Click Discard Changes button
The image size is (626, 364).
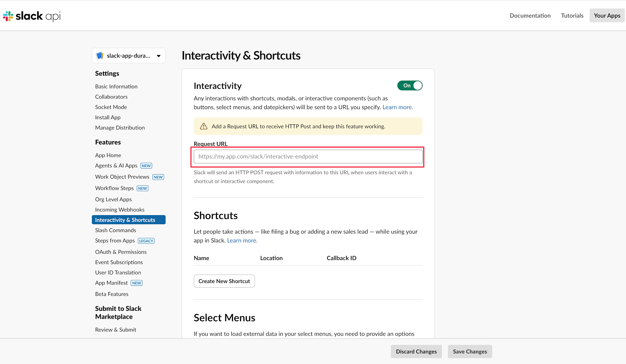tap(416, 351)
